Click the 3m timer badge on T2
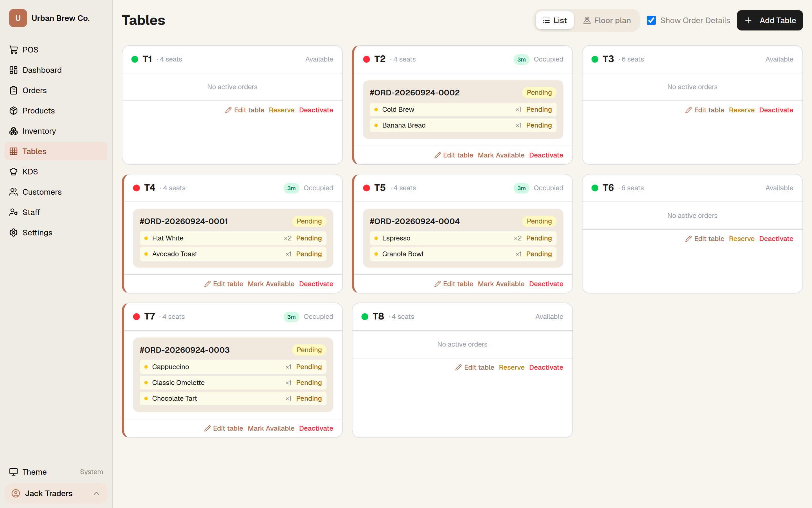812x508 pixels. click(521, 60)
